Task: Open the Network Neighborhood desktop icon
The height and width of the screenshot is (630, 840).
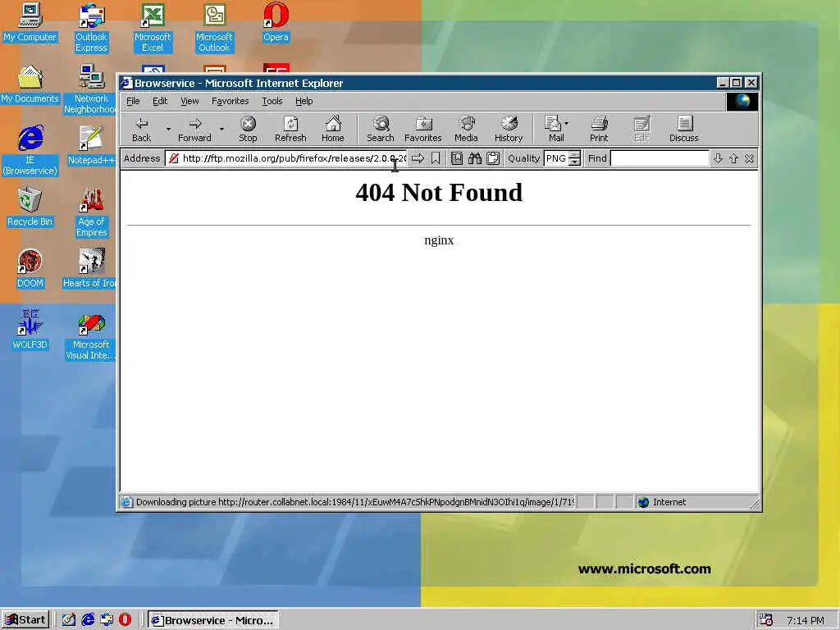Action: (x=91, y=89)
